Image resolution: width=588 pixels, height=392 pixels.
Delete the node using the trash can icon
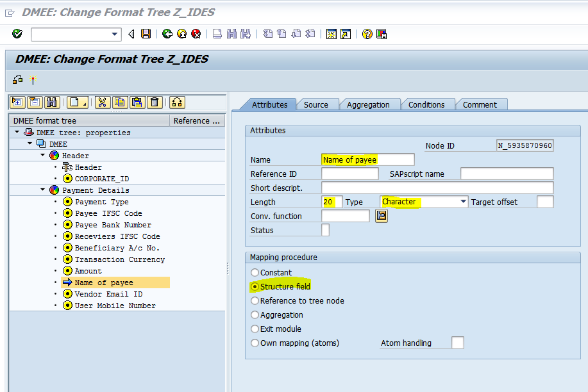[x=155, y=102]
